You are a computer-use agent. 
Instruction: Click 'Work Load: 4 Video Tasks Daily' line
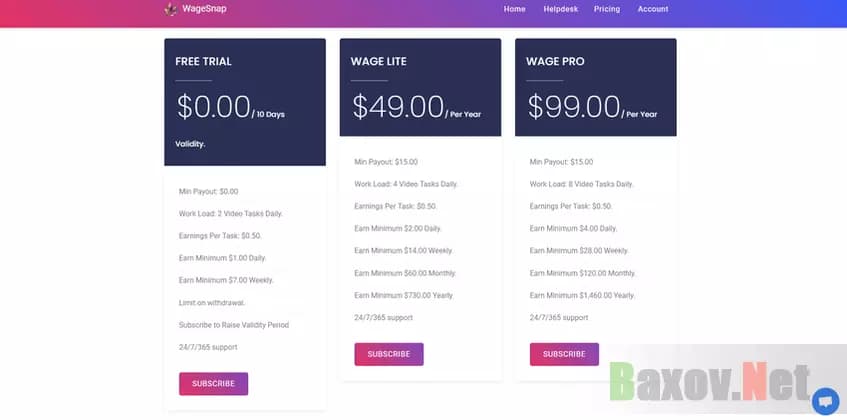[x=406, y=184]
